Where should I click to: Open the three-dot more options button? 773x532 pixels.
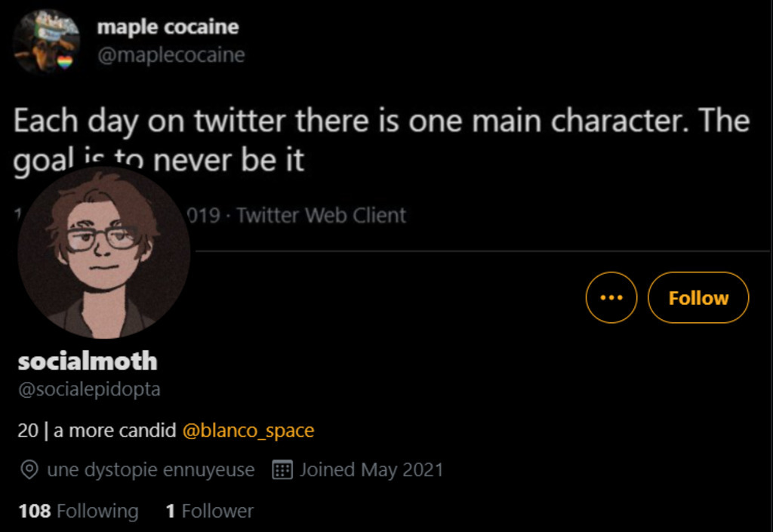point(611,297)
